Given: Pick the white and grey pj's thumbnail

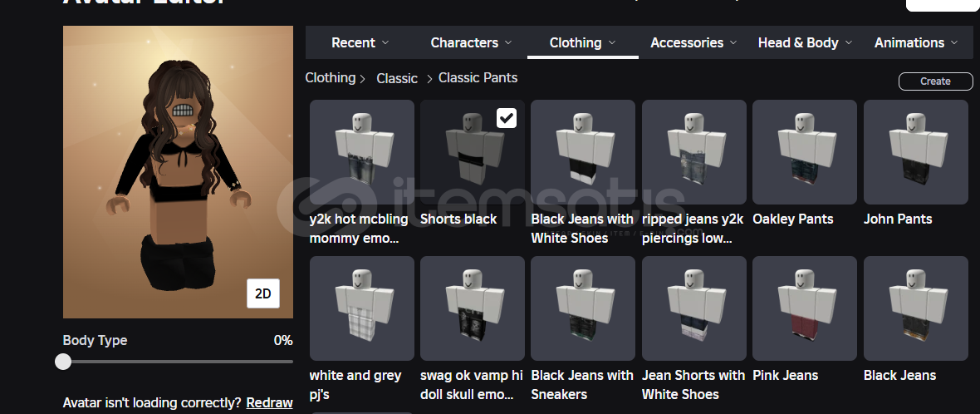Looking at the screenshot, I should coord(362,308).
